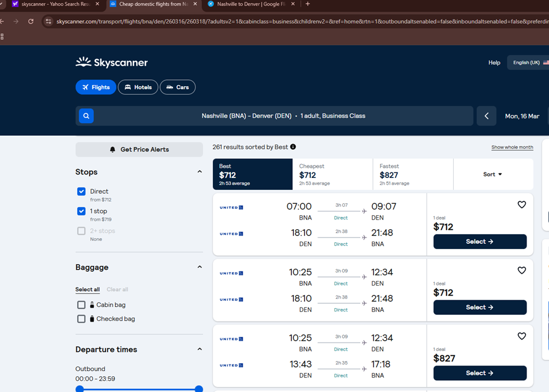The width and height of the screenshot is (549, 392).
Task: Click outbound departure slider left handle
Action: [80, 389]
